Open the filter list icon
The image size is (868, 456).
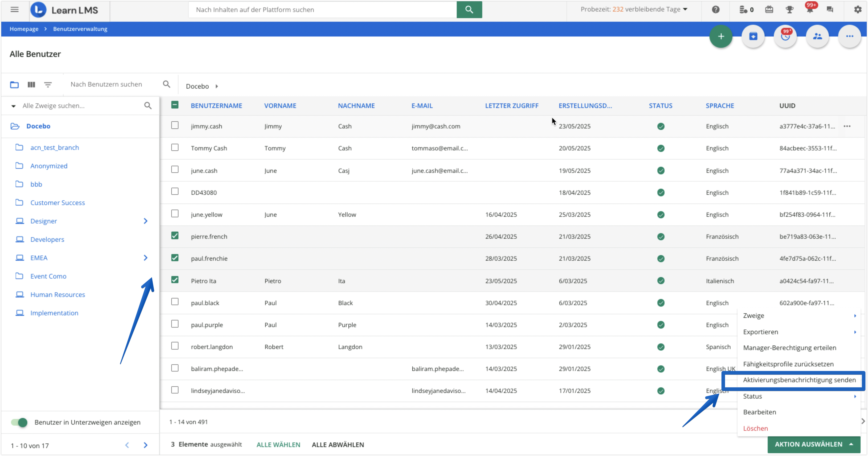tap(48, 85)
